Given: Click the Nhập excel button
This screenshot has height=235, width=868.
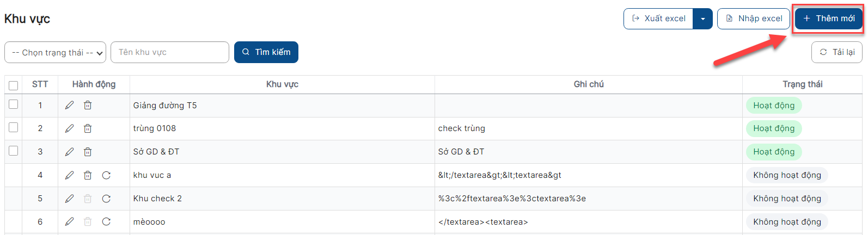Looking at the screenshot, I should click(753, 18).
